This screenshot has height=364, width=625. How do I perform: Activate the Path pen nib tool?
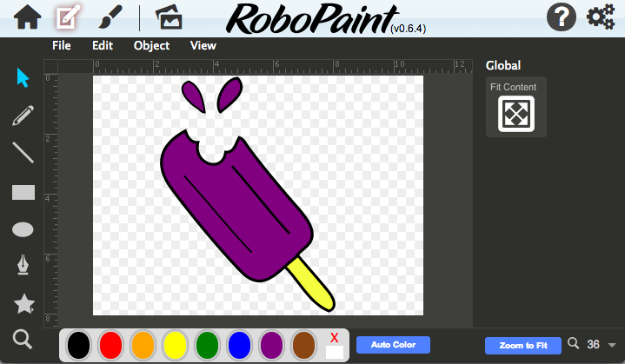(23, 265)
